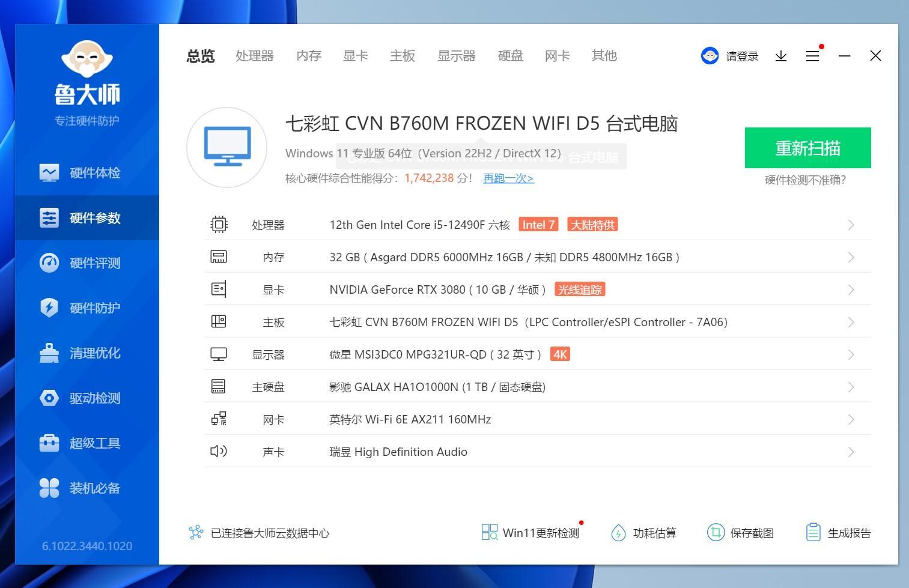The height and width of the screenshot is (588, 909).
Task: Click the 重新扫描 rescan button
Action: click(x=807, y=148)
